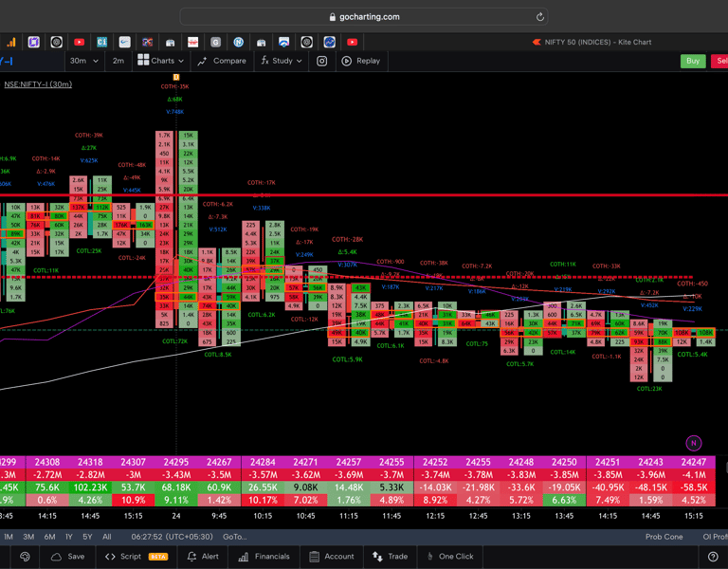This screenshot has height=569, width=728.
Task: Open the Script editor button
Action: tap(136, 557)
